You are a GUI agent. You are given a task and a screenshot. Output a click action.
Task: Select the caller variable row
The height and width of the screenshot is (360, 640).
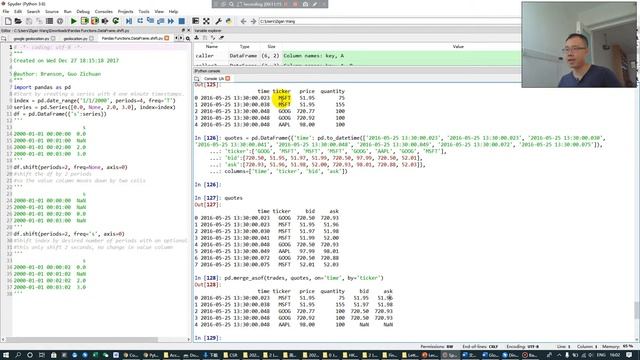(357, 56)
